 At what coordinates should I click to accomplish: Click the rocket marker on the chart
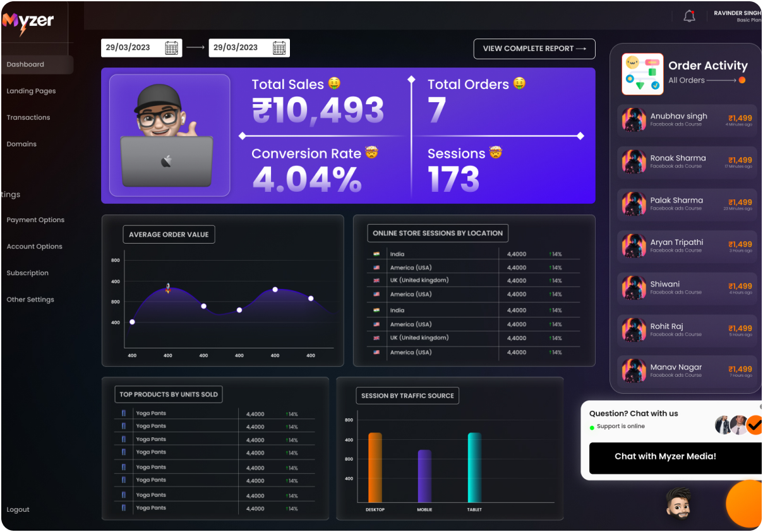pyautogui.click(x=168, y=288)
